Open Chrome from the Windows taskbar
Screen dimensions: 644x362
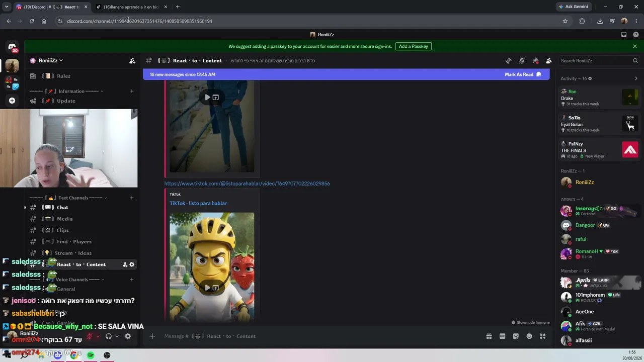(x=74, y=355)
